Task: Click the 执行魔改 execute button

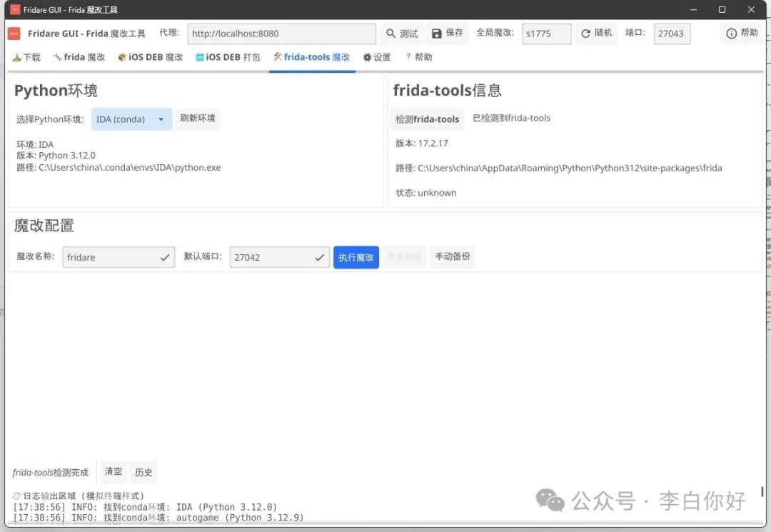Action: 356,257
